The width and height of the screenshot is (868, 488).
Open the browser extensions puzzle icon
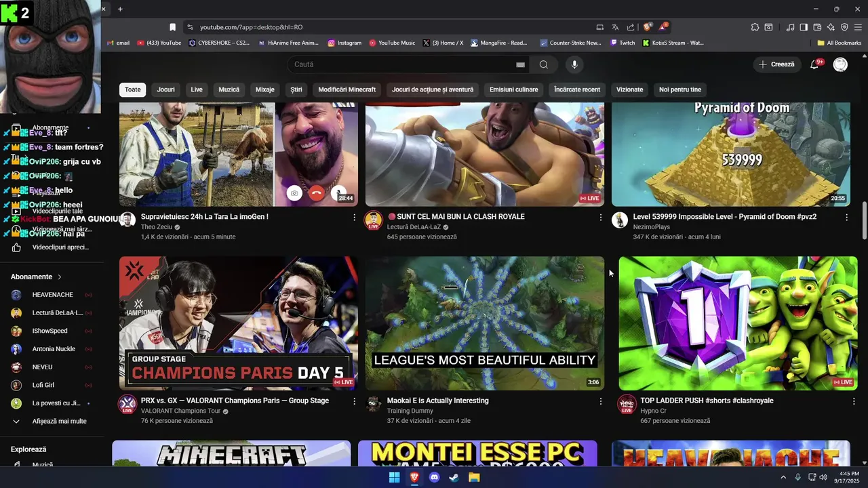pyautogui.click(x=755, y=27)
